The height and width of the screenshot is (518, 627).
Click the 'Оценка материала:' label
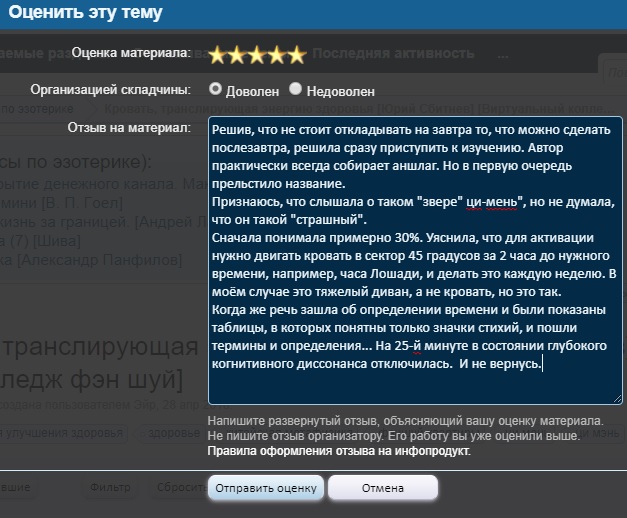click(x=131, y=52)
